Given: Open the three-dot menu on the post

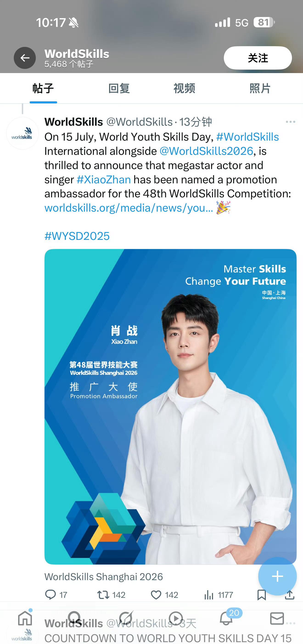Looking at the screenshot, I should tap(291, 122).
